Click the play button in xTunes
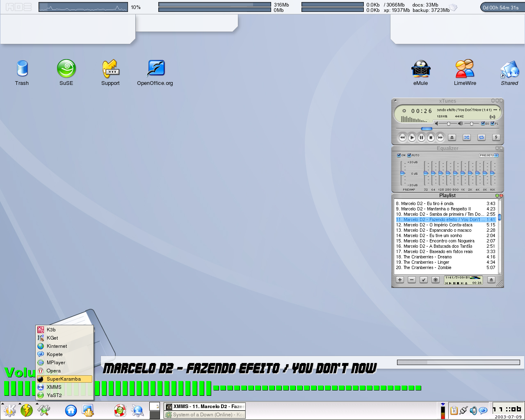The width and height of the screenshot is (525, 420). [x=412, y=138]
